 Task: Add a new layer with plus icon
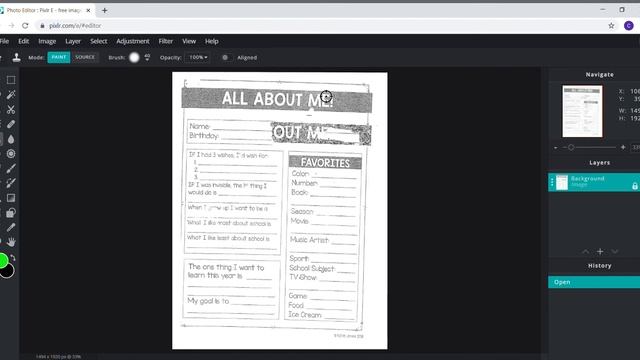coord(600,251)
